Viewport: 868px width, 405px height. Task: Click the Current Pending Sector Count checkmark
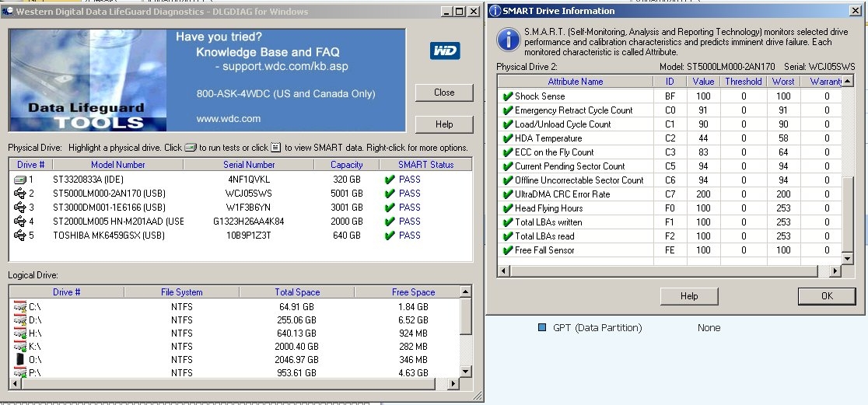point(508,166)
